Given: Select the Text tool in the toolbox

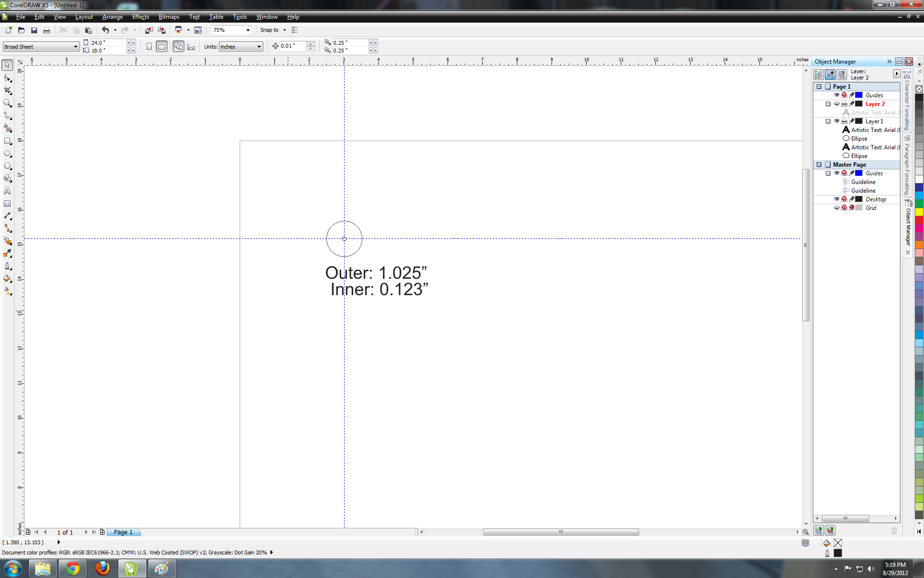Looking at the screenshot, I should pyautogui.click(x=7, y=191).
